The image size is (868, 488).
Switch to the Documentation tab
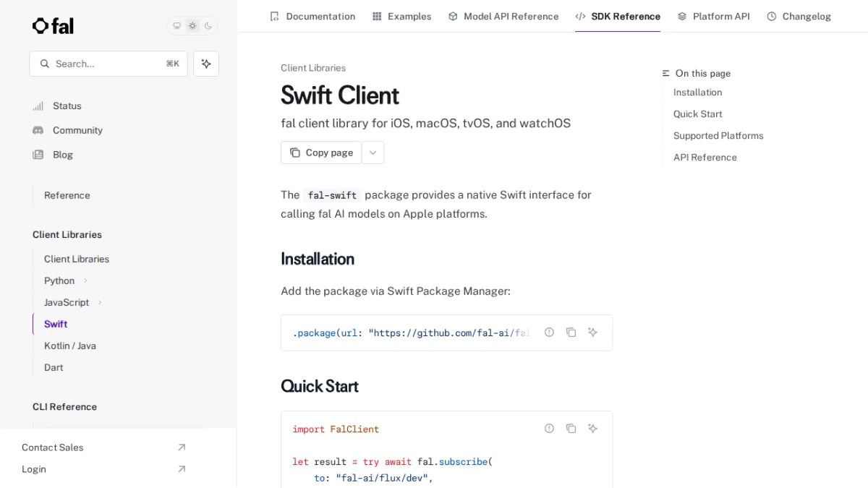point(312,16)
